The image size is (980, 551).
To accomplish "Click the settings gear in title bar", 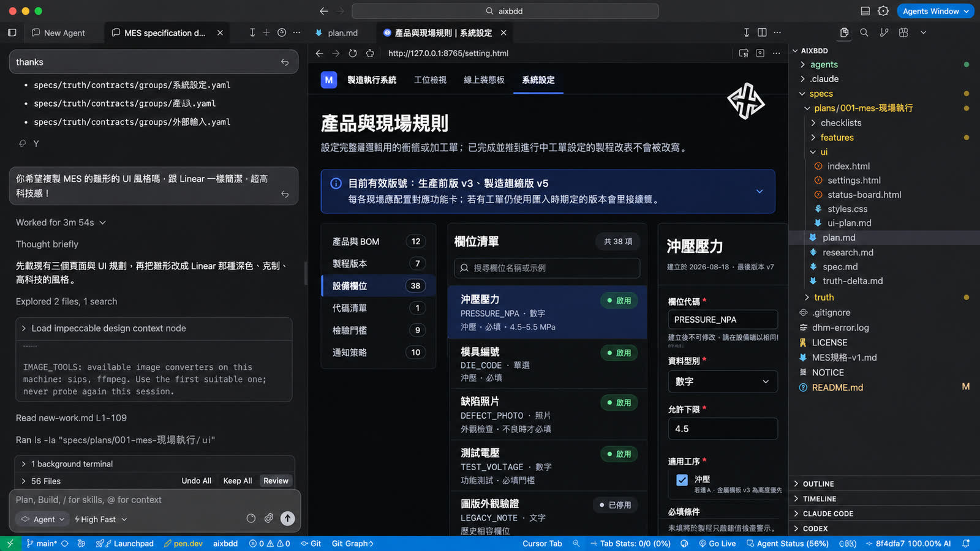I will tap(883, 11).
